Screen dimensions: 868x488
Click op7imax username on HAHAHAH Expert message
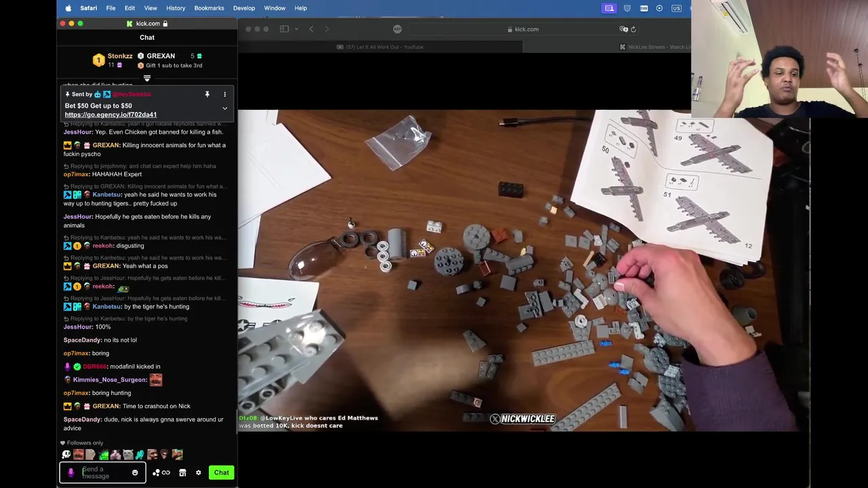coord(77,174)
